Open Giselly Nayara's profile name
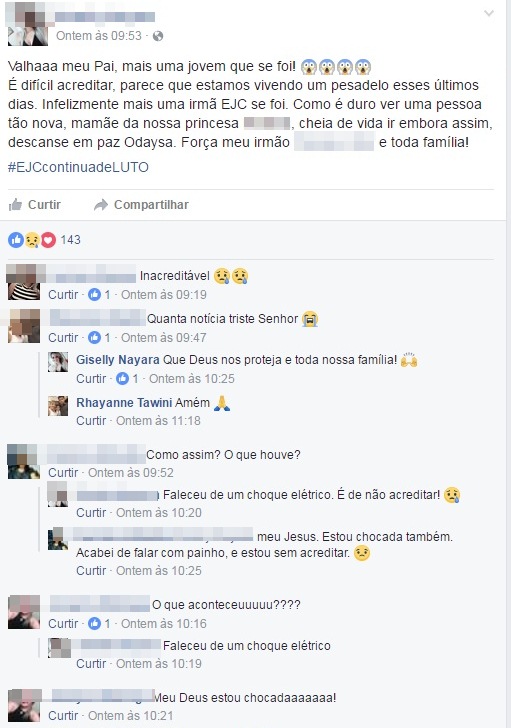Image resolution: width=511 pixels, height=728 pixels. pyautogui.click(x=118, y=360)
